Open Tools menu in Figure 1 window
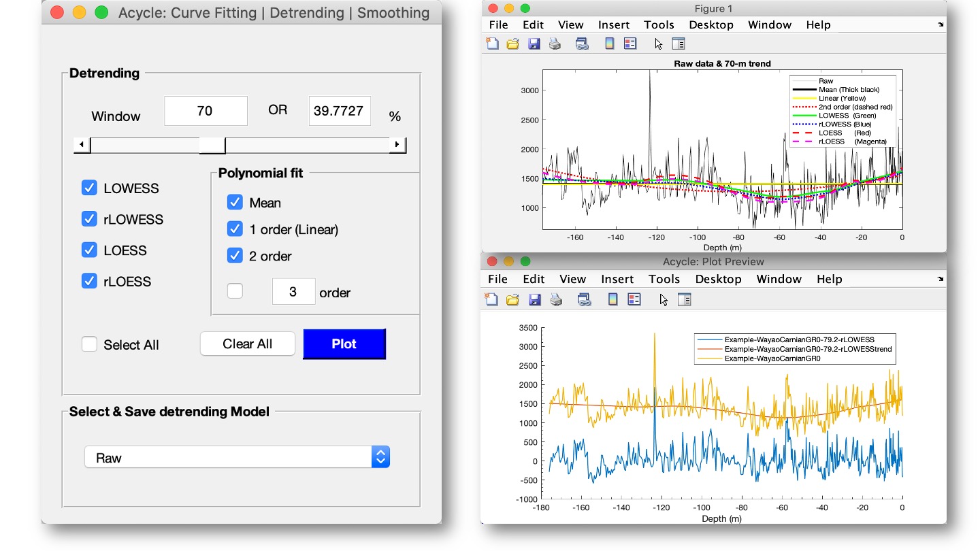Viewport: 980px width, 551px height. [x=659, y=24]
